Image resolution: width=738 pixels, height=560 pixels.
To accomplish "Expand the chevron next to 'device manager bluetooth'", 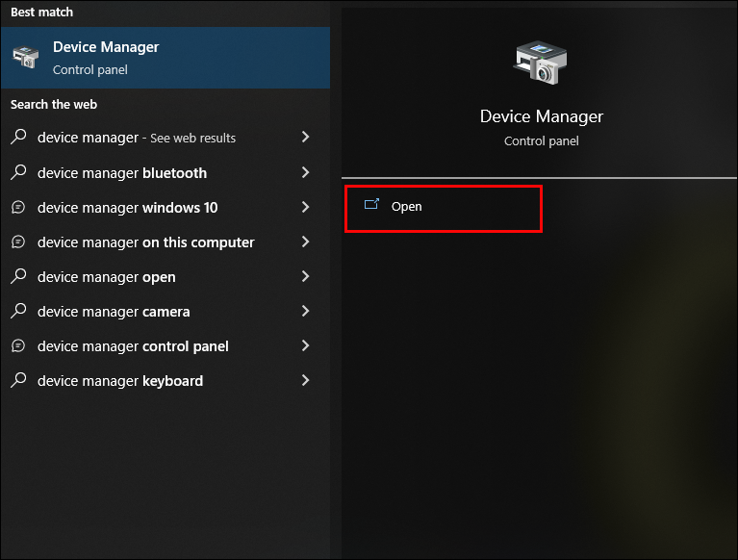I will (x=305, y=173).
